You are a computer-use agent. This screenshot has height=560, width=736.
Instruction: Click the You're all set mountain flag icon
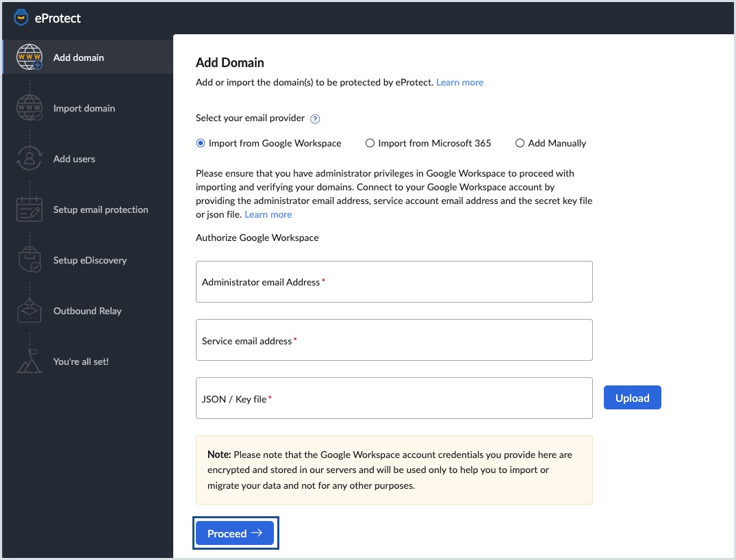coord(29,361)
